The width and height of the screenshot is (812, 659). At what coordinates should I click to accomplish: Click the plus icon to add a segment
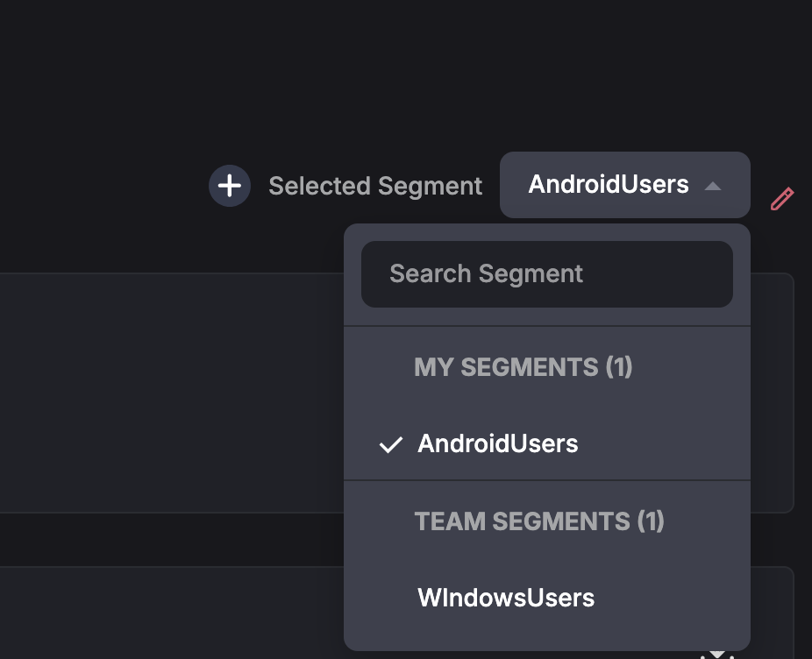click(230, 186)
